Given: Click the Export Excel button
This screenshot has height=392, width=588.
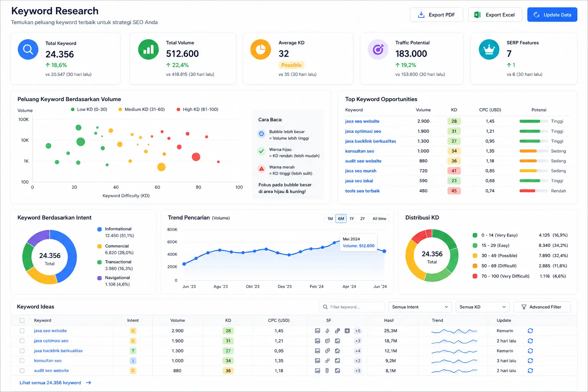Looking at the screenshot, I should [495, 15].
